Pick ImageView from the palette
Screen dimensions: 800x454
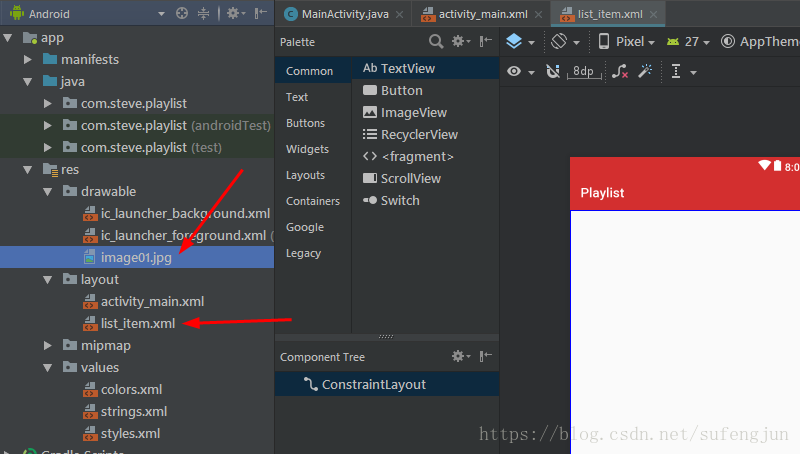coord(426,112)
